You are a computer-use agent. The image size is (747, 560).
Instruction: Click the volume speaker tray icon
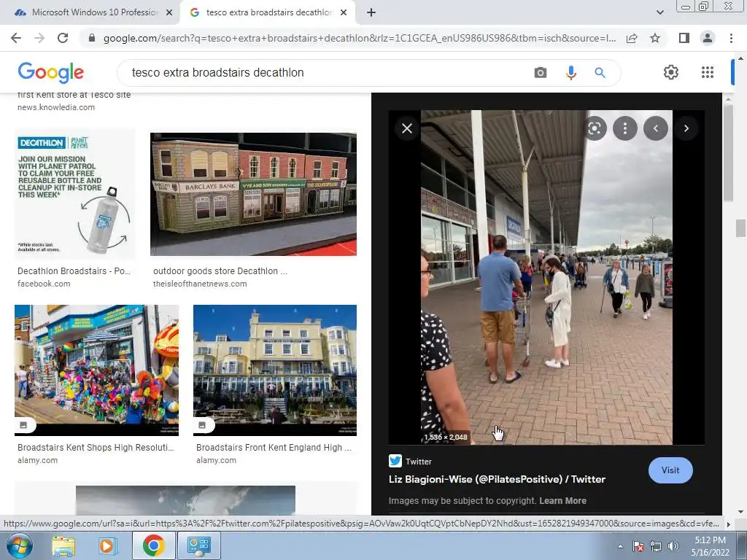(673, 546)
